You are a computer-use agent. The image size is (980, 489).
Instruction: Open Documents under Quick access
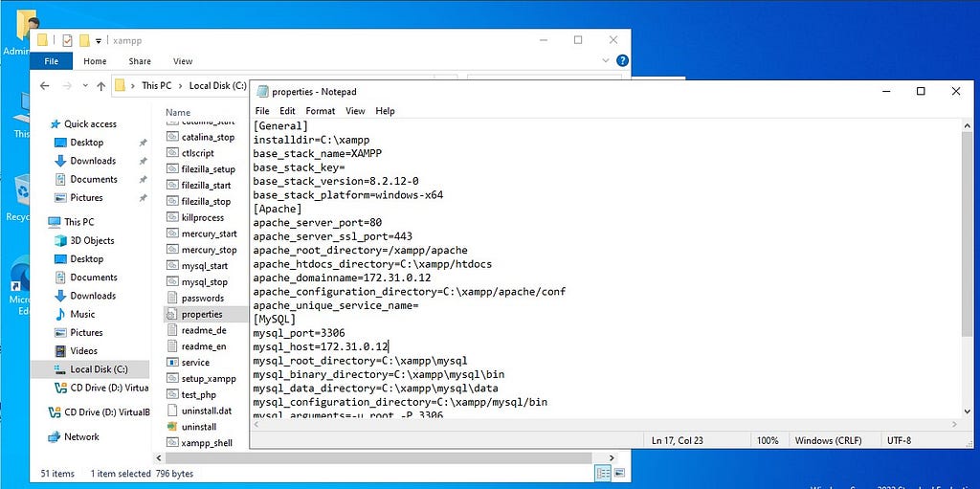[x=93, y=179]
